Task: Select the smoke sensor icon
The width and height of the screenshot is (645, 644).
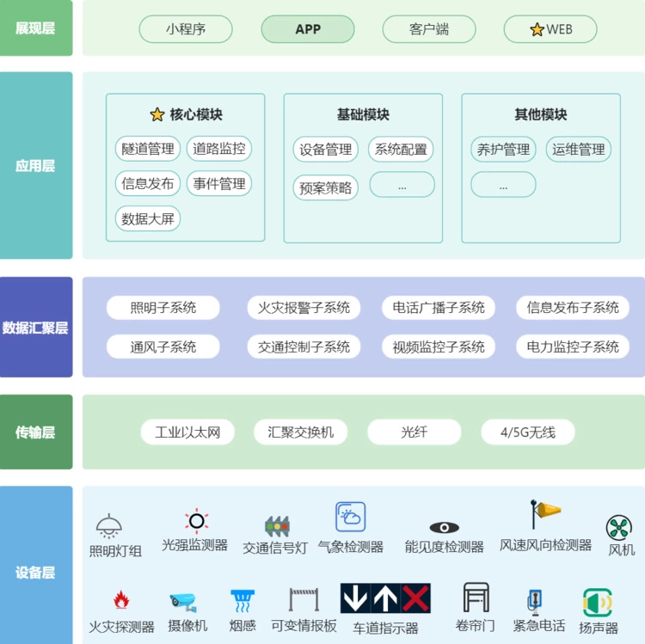Action: click(242, 600)
